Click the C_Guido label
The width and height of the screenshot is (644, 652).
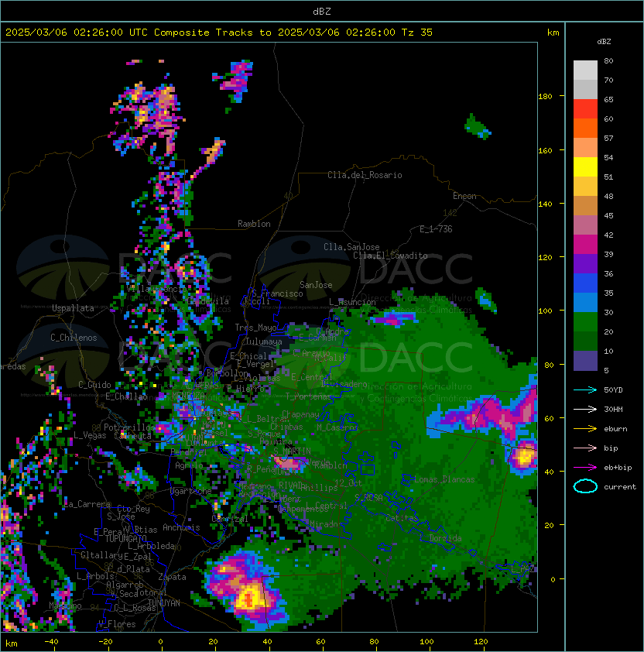94,385
